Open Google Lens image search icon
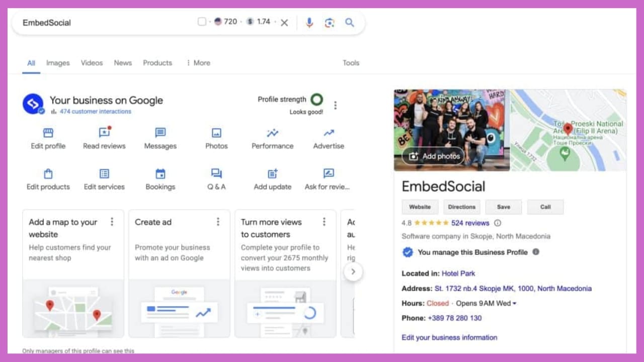 point(330,22)
